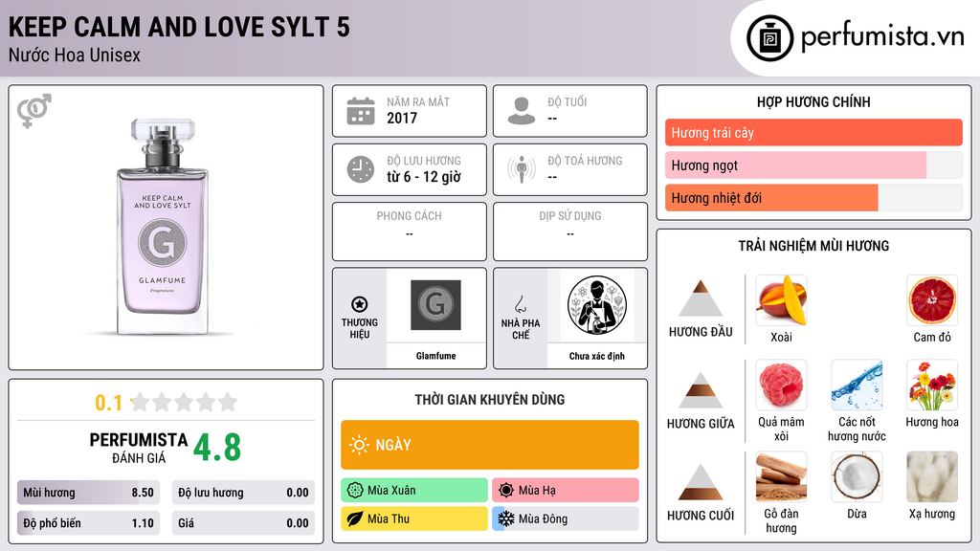Click the Ngày daytime bar
Viewport: 980px width, 551px height.
[x=489, y=445]
